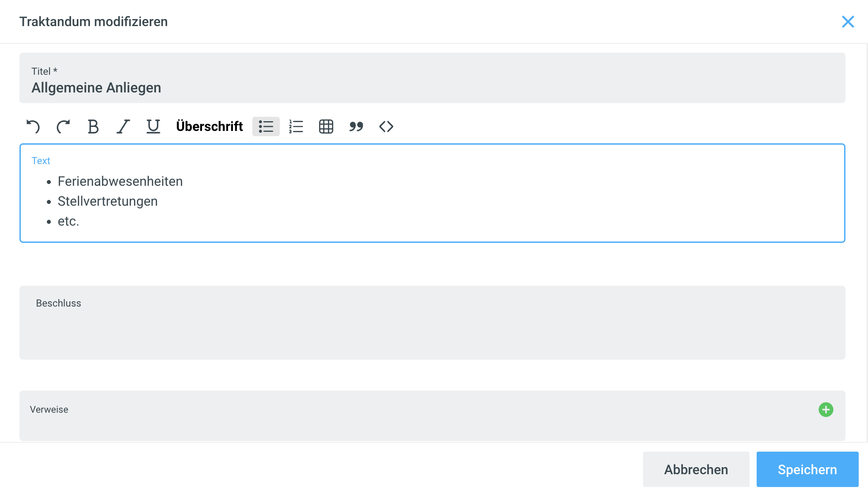The width and height of the screenshot is (868, 491).
Task: Toggle bold formatting
Action: pos(93,127)
